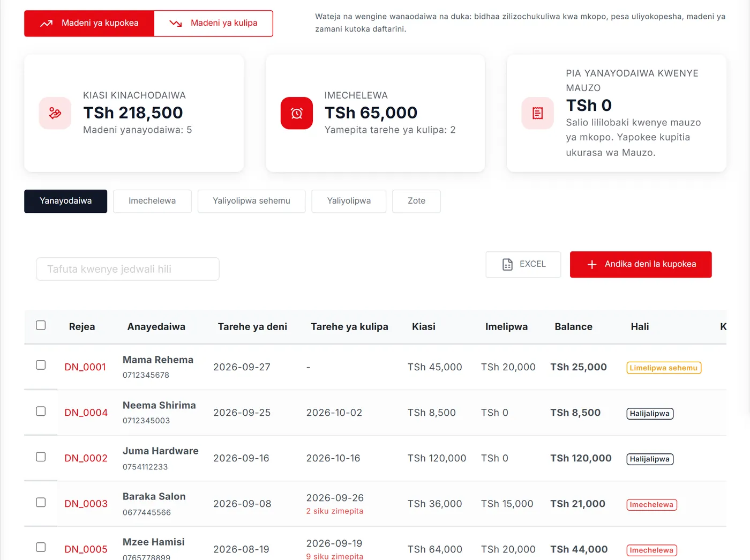
Task: Click the spreadsheet file icon on the EXCEL button
Action: pyautogui.click(x=507, y=264)
